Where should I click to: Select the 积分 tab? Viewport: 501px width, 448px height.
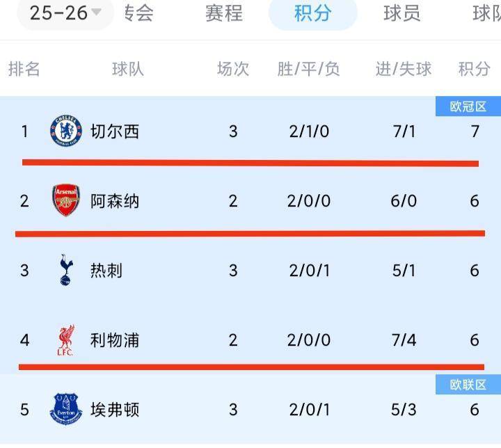click(312, 13)
